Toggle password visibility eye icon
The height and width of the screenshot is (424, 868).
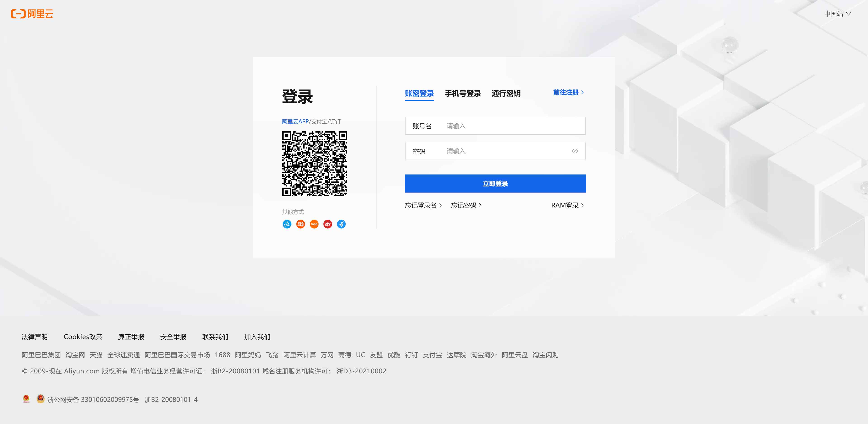[575, 151]
